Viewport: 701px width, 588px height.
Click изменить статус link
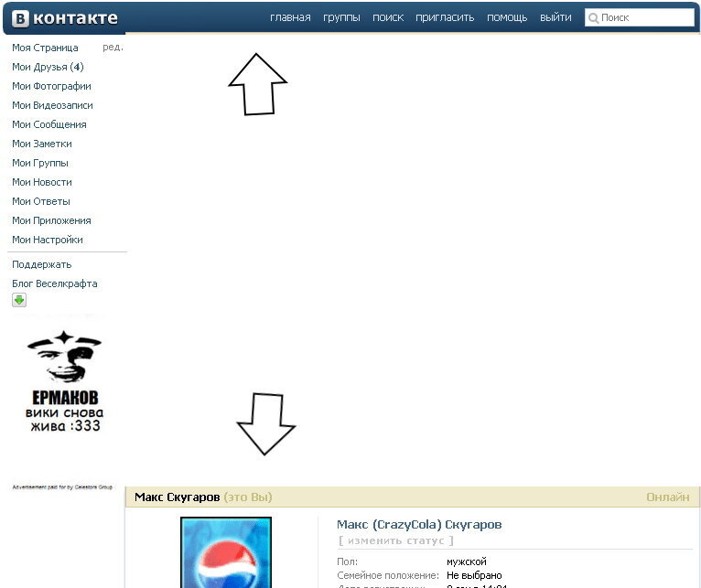tap(396, 540)
